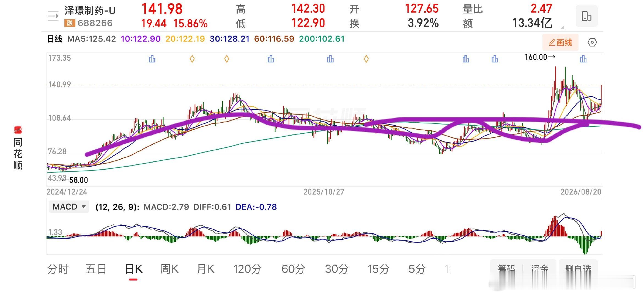Open the stock list menu icon
Viewport: 644px width, 297px height.
(x=53, y=16)
